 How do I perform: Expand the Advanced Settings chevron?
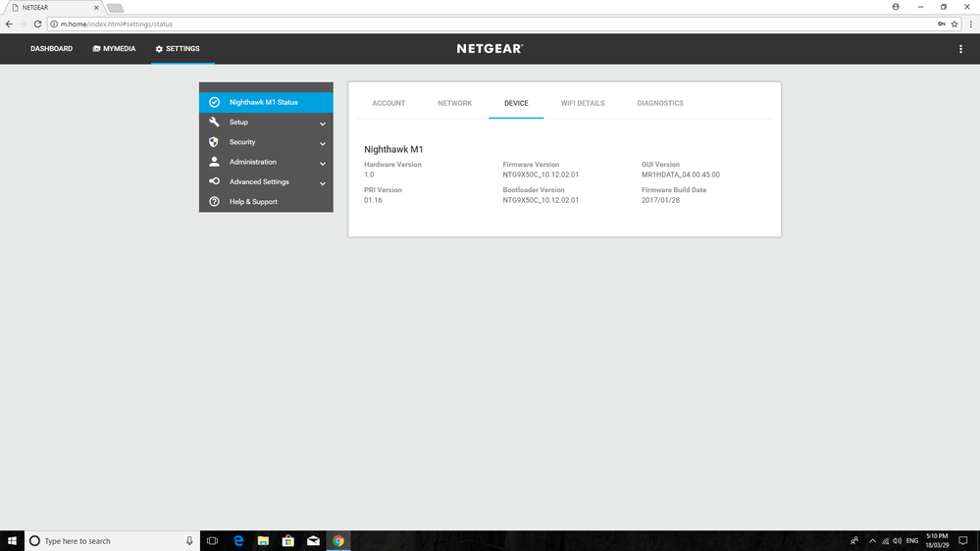coord(322,183)
